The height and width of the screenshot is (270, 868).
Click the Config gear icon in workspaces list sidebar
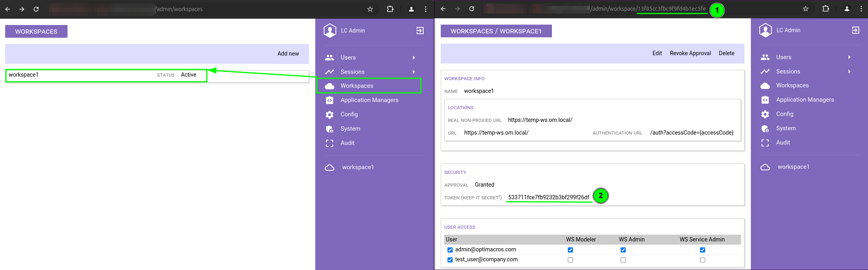coord(330,115)
